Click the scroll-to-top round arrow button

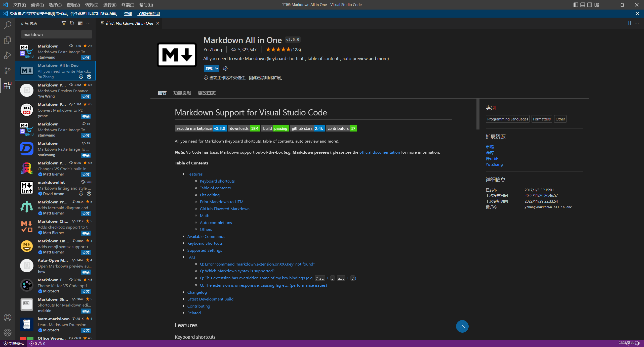[x=462, y=326]
